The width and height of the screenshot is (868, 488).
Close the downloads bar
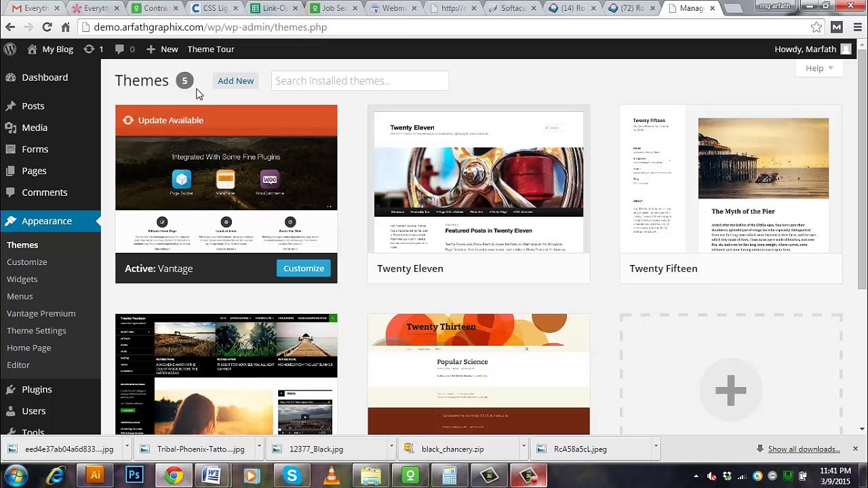tap(855, 449)
